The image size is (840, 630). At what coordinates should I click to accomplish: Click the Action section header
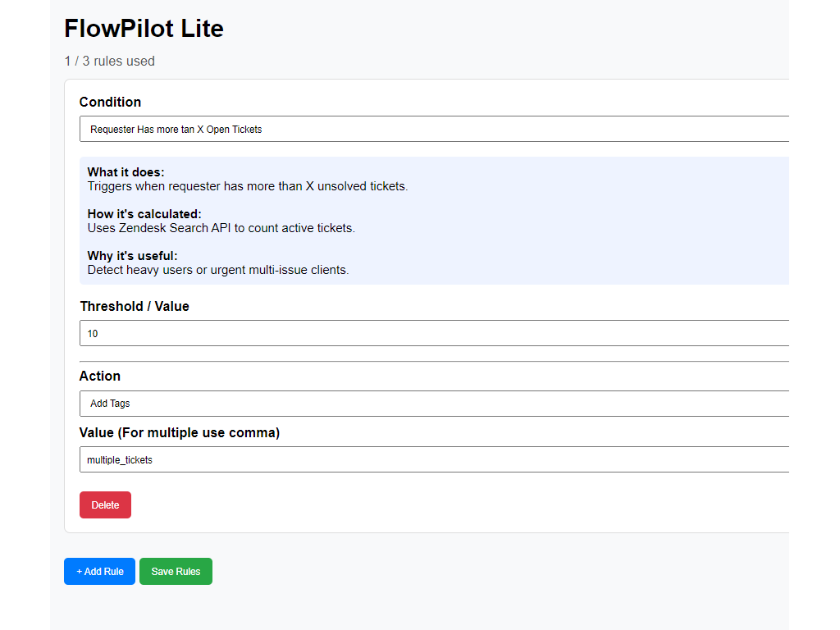tap(99, 376)
